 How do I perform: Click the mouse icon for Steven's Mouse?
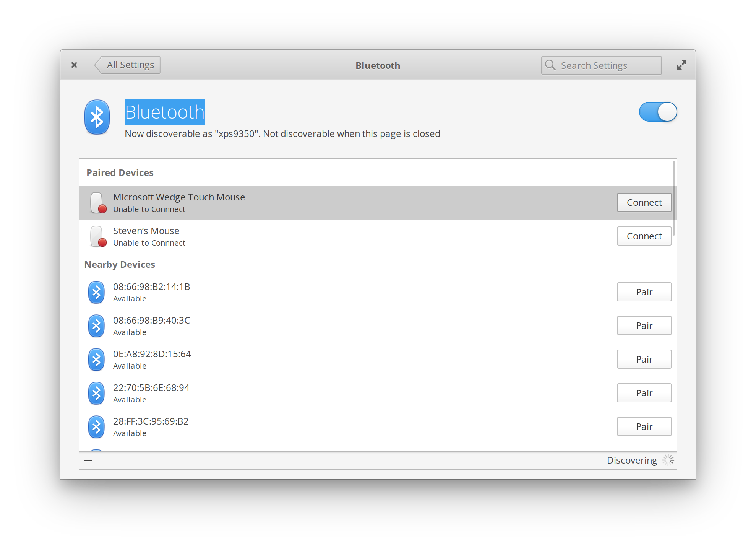pyautogui.click(x=97, y=236)
